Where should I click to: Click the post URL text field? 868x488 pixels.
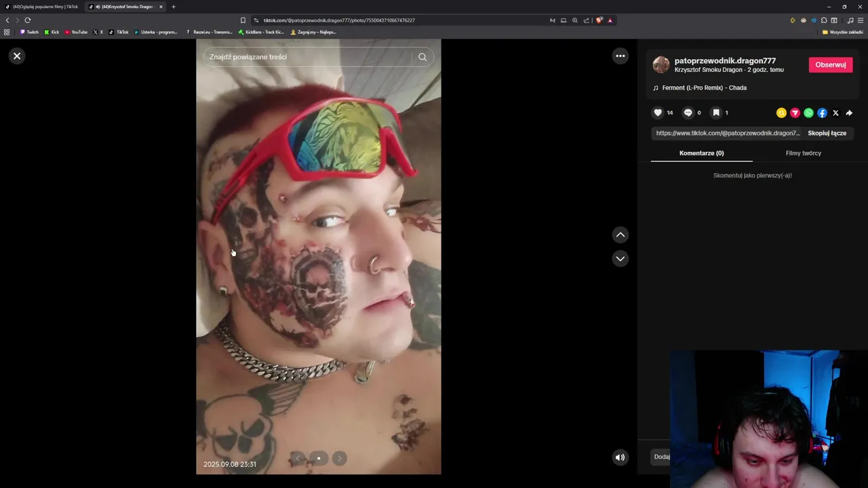728,134
